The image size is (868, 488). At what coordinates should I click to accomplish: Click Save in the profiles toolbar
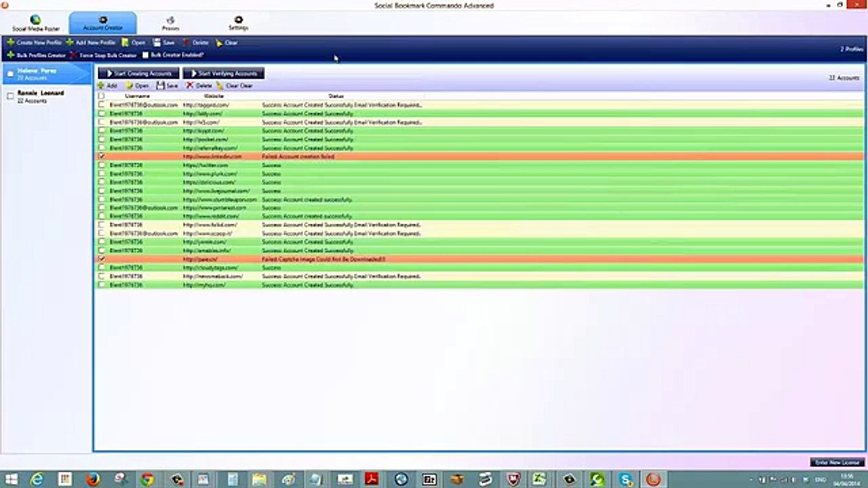[x=164, y=42]
